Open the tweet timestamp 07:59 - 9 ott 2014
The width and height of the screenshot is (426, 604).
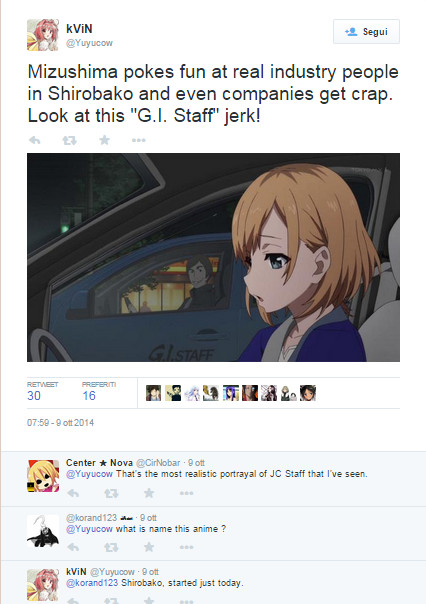pos(60,423)
